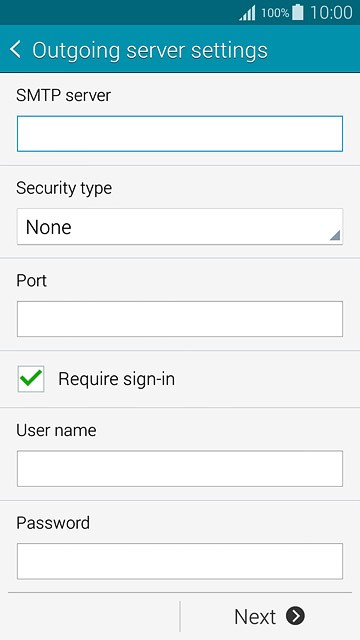Tap the Outgoing server settings title
This screenshot has height=640, width=360.
150,50
